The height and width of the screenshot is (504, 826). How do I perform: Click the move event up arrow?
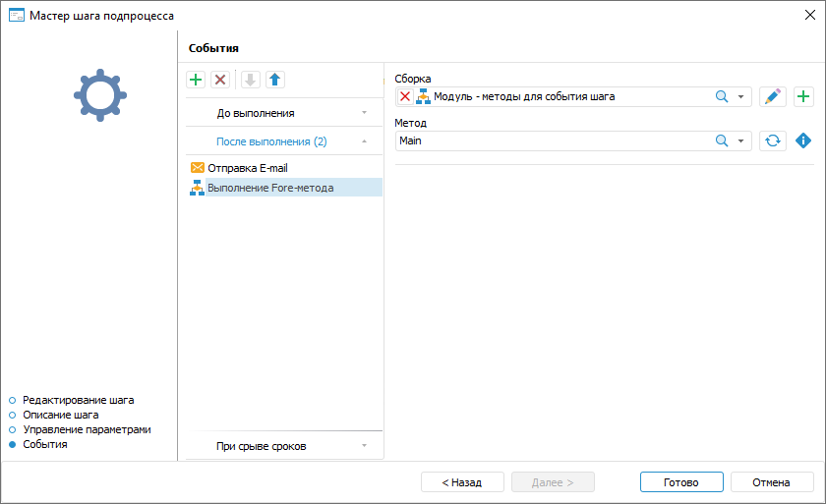(x=275, y=80)
